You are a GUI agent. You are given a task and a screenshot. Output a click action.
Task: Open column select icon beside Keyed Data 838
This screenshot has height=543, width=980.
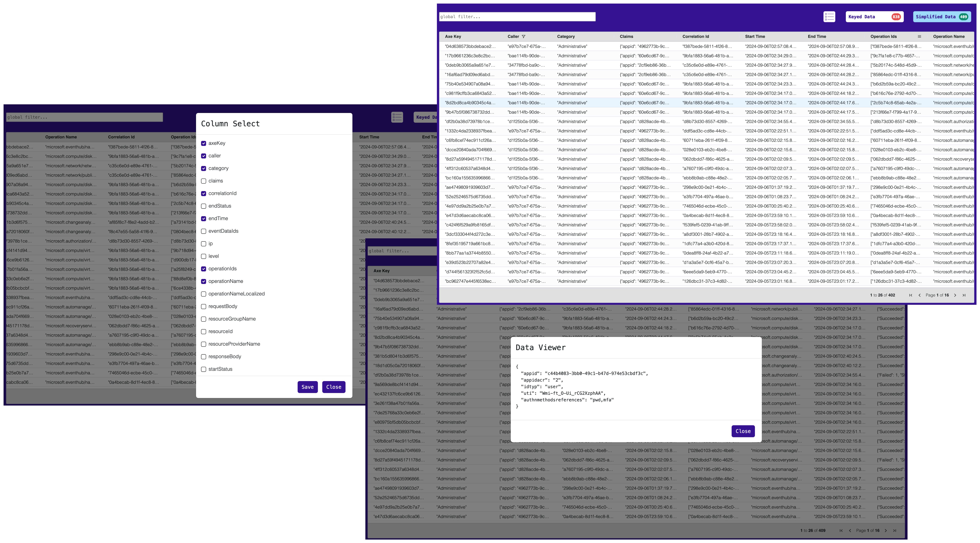(829, 17)
